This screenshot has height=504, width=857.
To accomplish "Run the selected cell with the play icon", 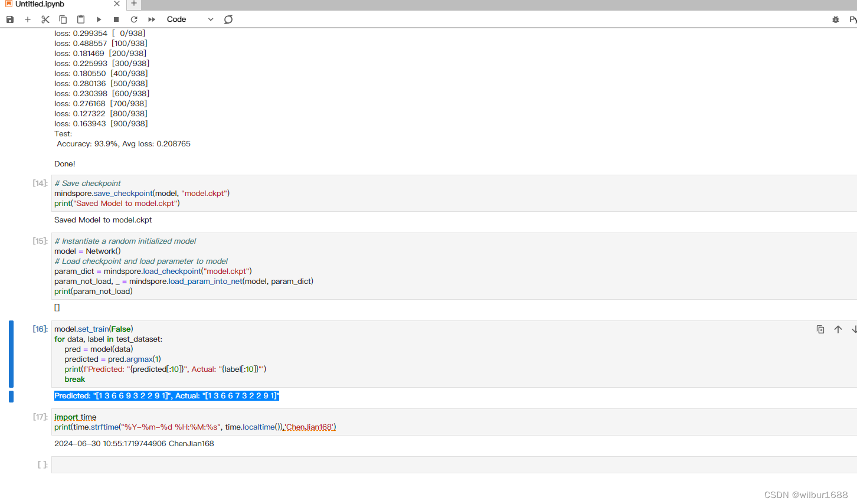I will click(x=99, y=19).
